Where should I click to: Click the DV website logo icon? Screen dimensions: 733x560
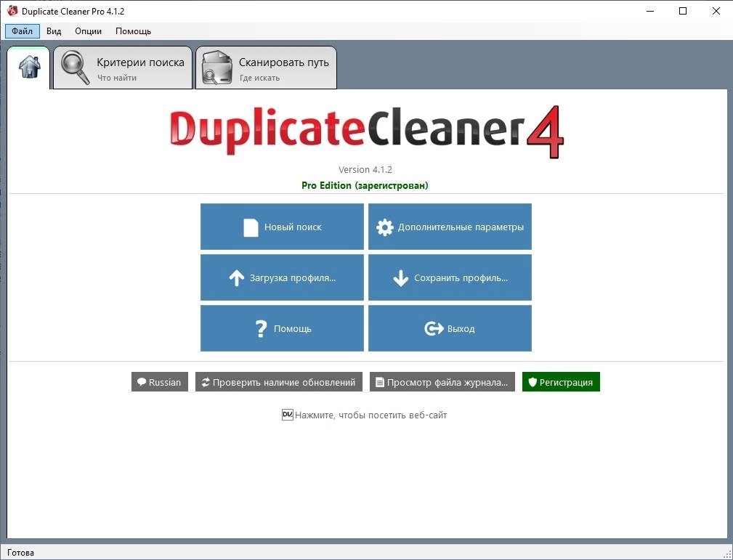(x=287, y=415)
